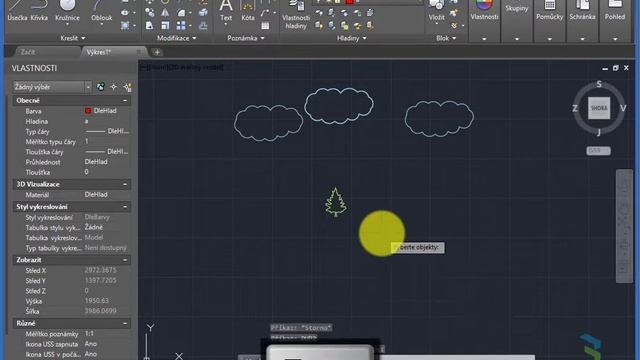Viewport: 640px width, 360px height.
Task: Expand the Blok panel dropdown
Action: (x=446, y=38)
